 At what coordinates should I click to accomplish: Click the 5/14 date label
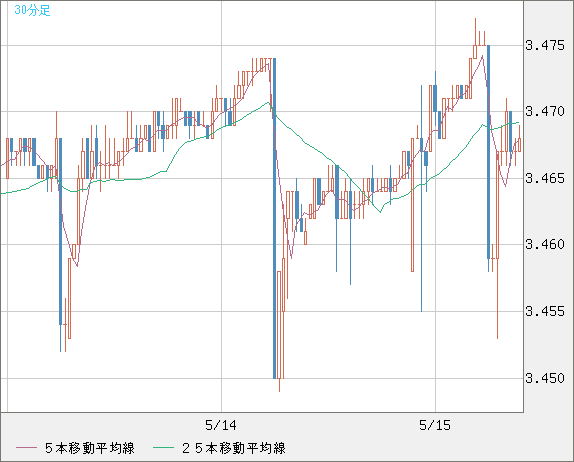[x=221, y=425]
